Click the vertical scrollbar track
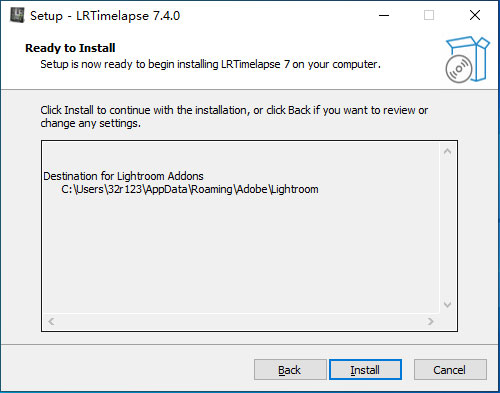Viewport: 500px width, 393px height. 447,228
